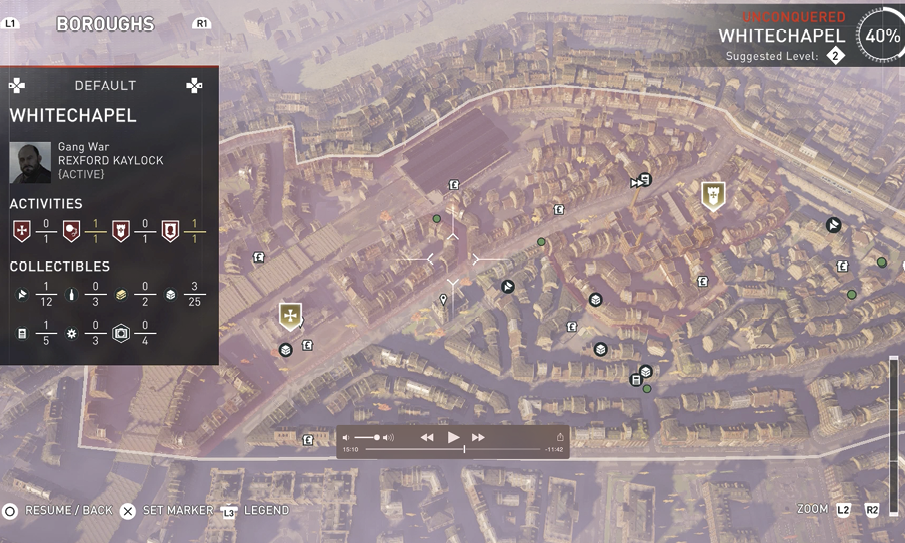Select the helix glitch icon nearest the crosshair

507,286
